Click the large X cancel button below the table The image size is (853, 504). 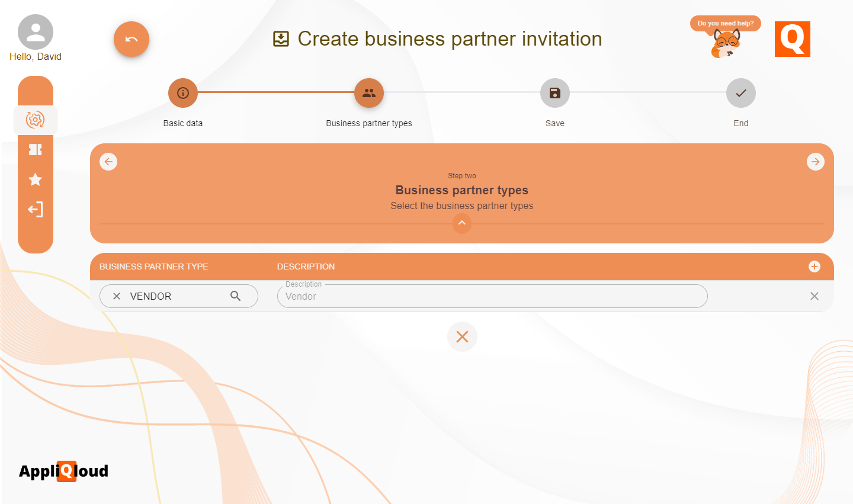click(x=462, y=336)
